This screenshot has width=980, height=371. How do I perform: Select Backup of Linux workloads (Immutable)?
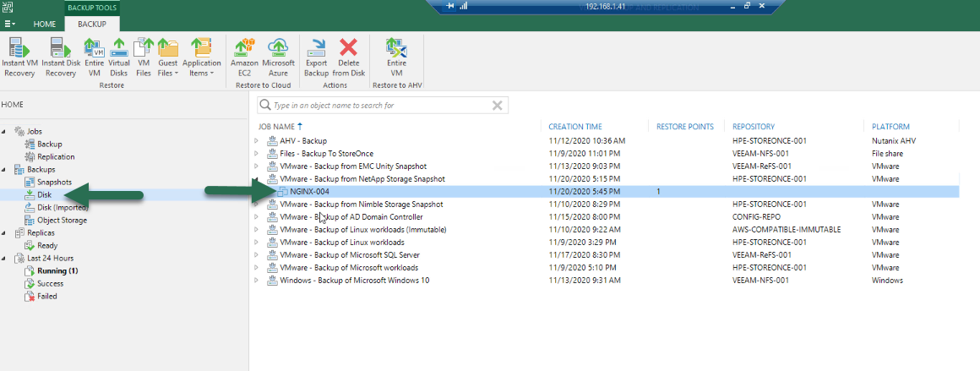(363, 230)
